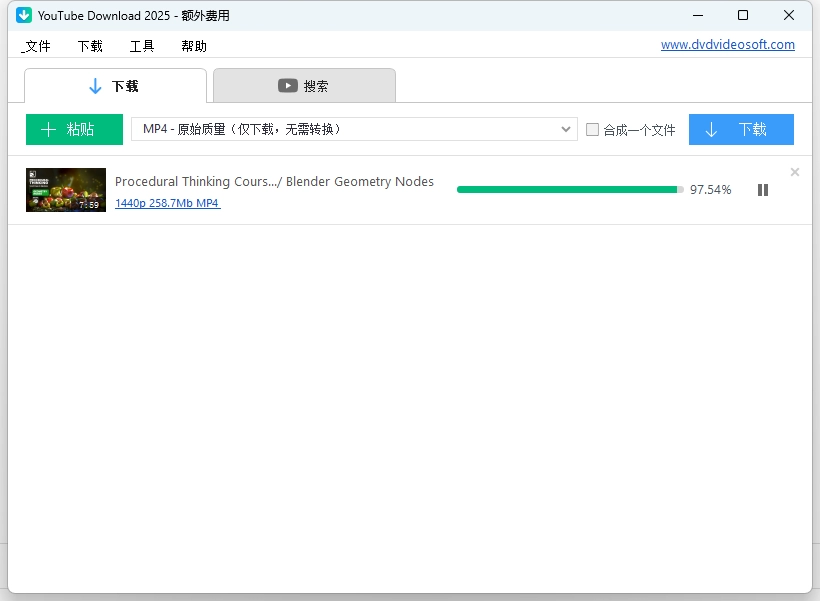Remove the download item with the X icon
The width and height of the screenshot is (820, 601).
(x=795, y=172)
